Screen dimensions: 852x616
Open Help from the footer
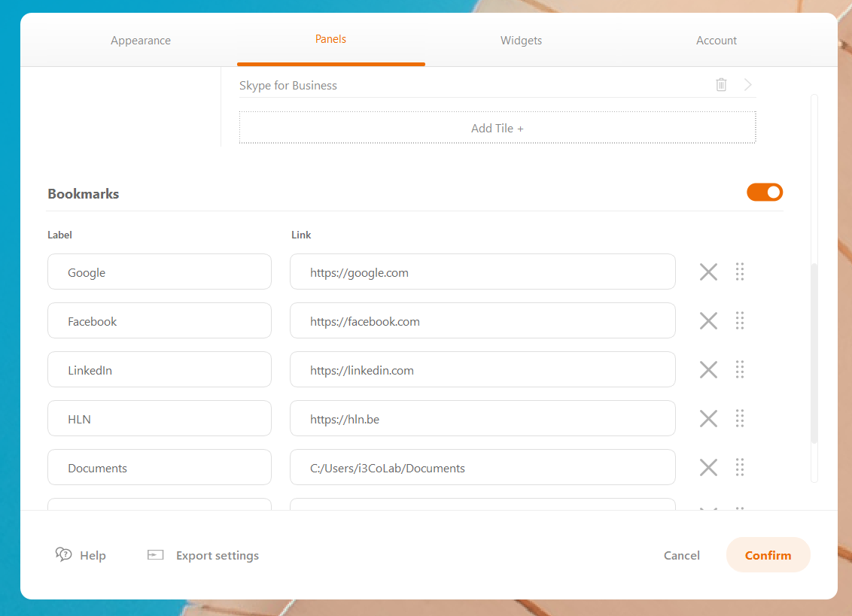pos(81,556)
